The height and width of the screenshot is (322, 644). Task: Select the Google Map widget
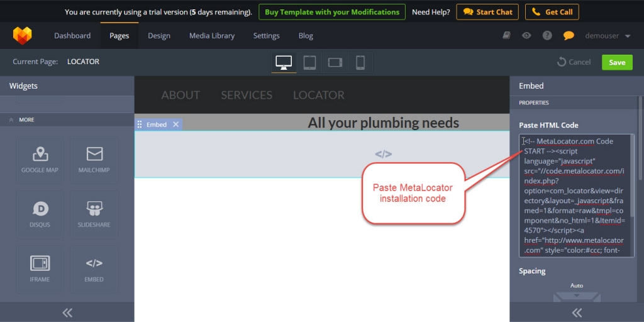40,160
